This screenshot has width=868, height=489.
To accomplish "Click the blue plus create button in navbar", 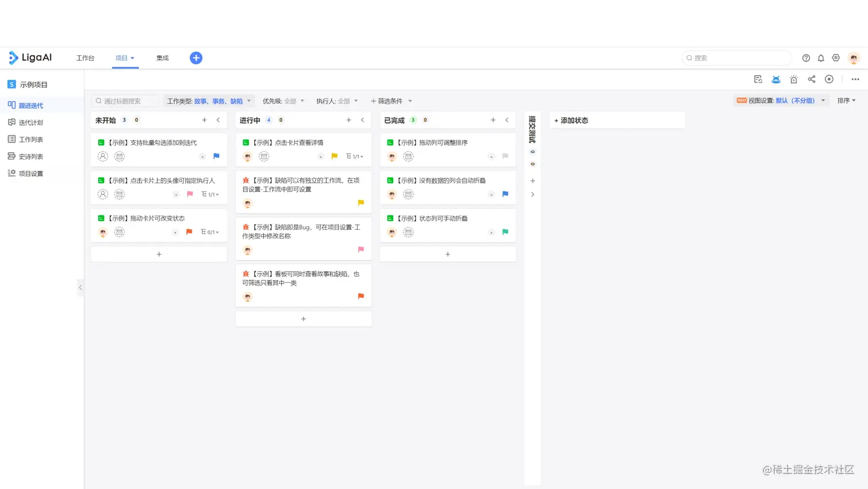I will tap(195, 57).
